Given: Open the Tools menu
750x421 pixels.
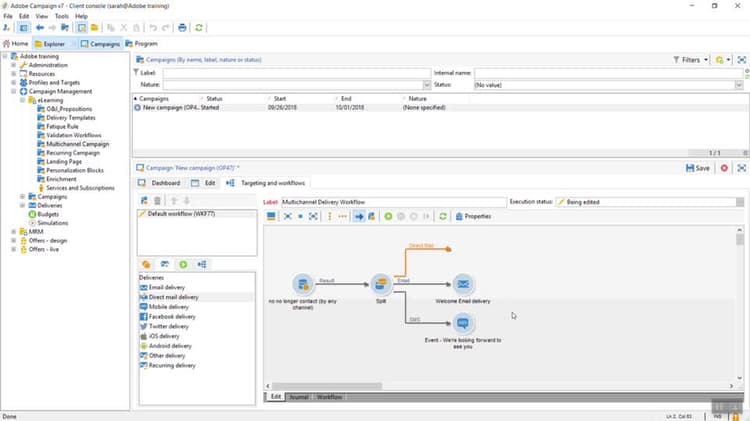Looking at the screenshot, I should tap(61, 16).
